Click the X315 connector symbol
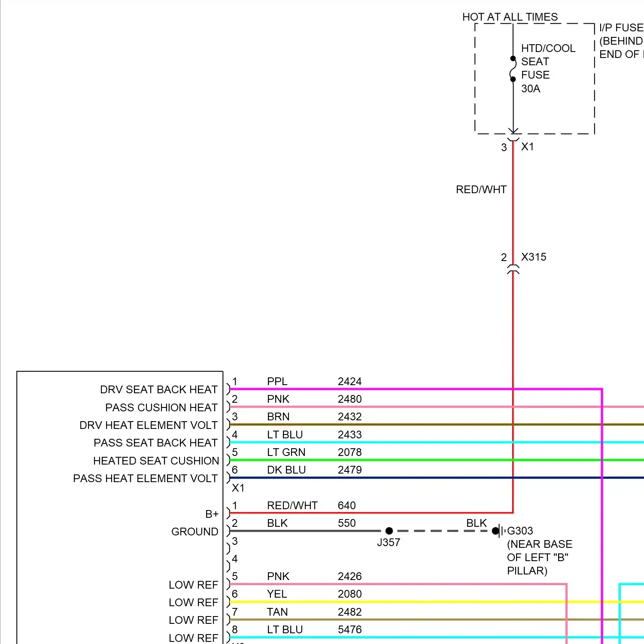This screenshot has height=644, width=644. [513, 269]
